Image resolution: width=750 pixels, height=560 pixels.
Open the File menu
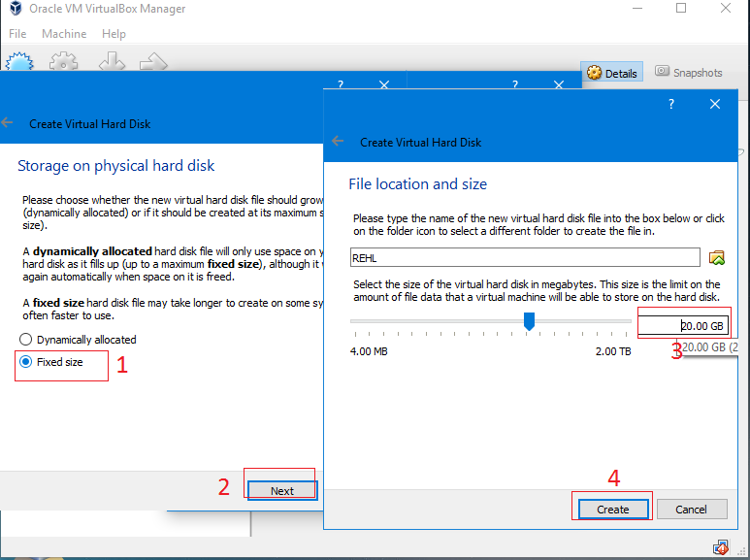17,34
